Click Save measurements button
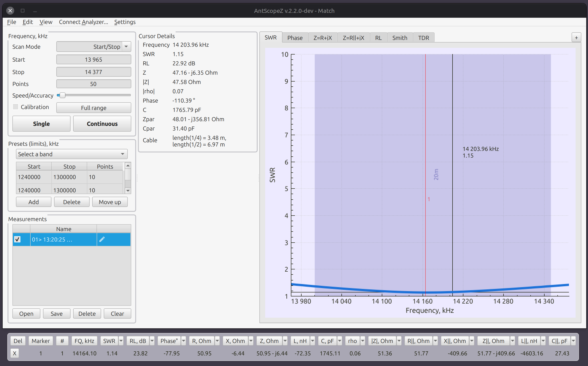The image size is (588, 366). pyautogui.click(x=57, y=313)
